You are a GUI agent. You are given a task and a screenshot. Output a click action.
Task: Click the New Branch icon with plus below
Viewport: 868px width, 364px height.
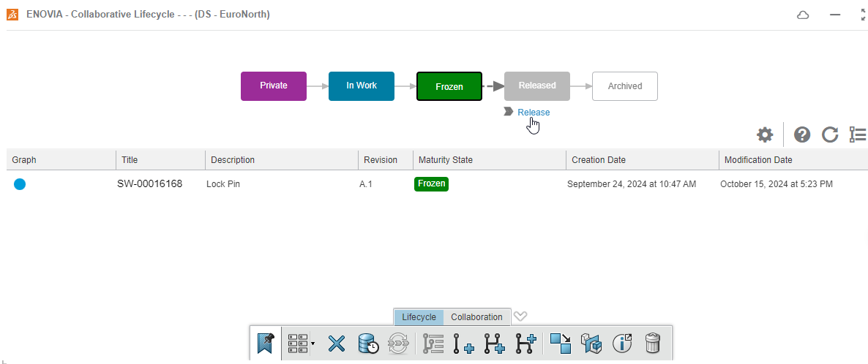point(495,343)
